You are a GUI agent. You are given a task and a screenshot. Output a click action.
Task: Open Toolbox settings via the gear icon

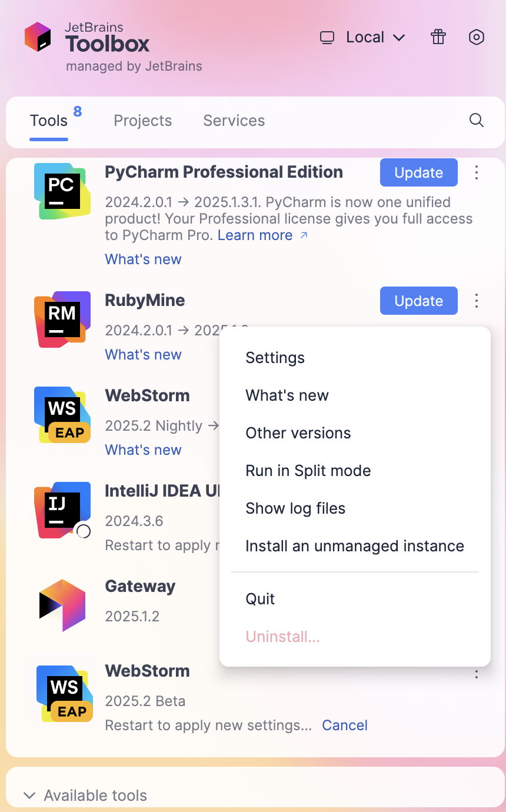pos(477,37)
